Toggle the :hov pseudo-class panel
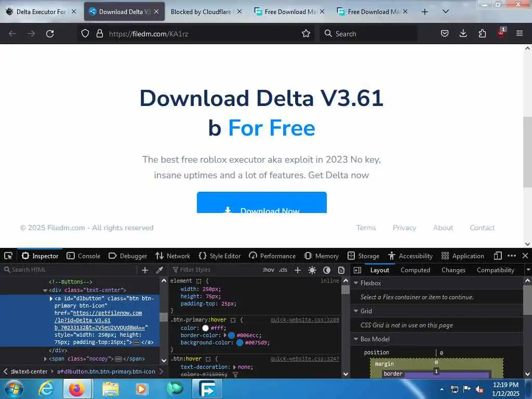Image resolution: width=532 pixels, height=399 pixels. coord(269,270)
